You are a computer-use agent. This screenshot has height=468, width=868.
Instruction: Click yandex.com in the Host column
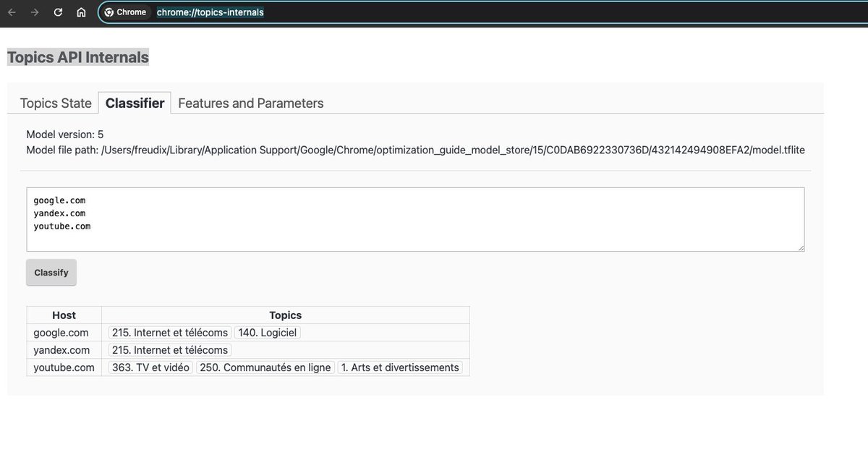61,350
